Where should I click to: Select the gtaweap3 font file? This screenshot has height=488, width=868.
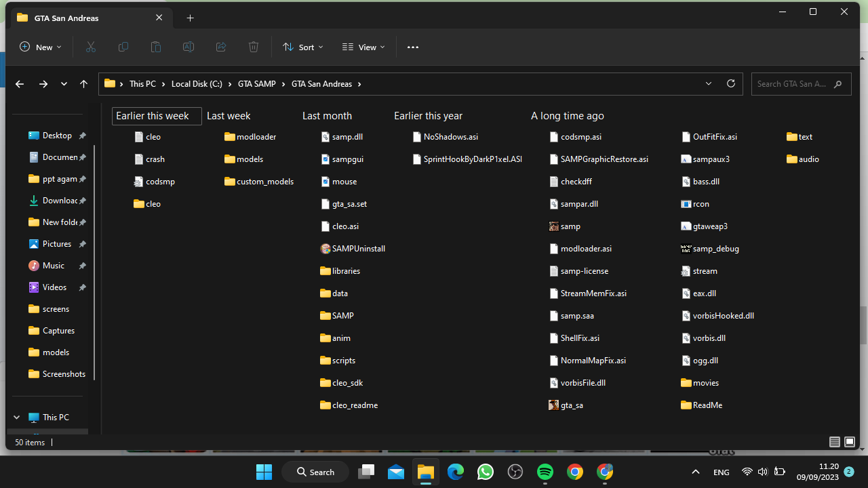point(704,226)
